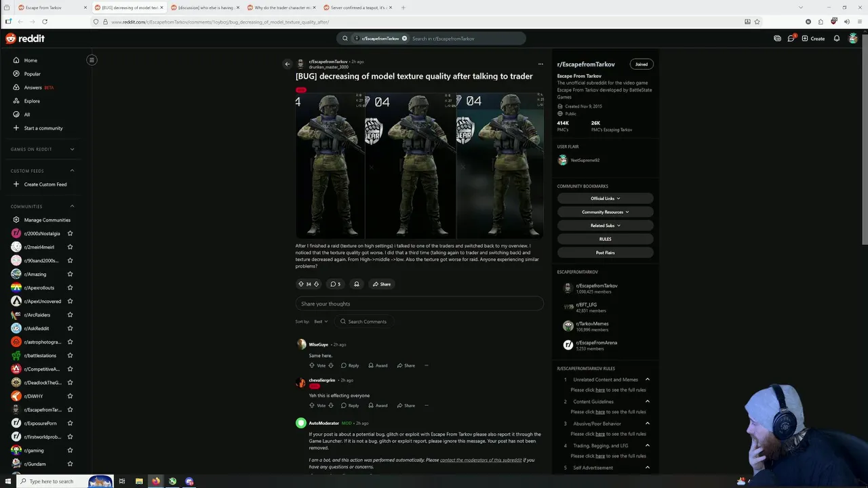
Task: Open the post's three-dot options menu
Action: click(540, 64)
